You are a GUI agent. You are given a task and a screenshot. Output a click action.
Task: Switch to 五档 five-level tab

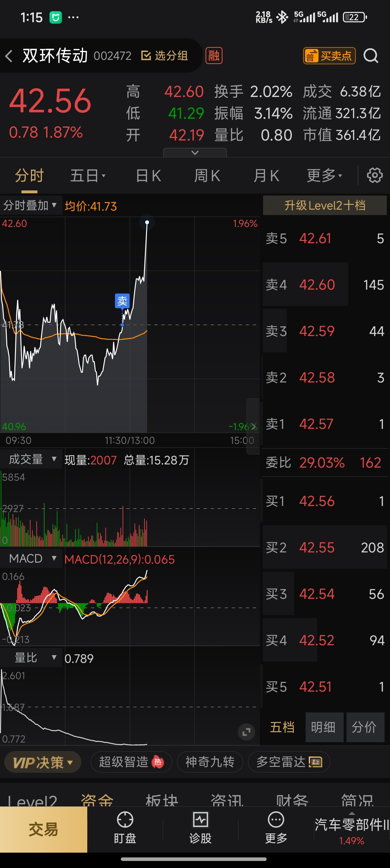click(x=282, y=727)
